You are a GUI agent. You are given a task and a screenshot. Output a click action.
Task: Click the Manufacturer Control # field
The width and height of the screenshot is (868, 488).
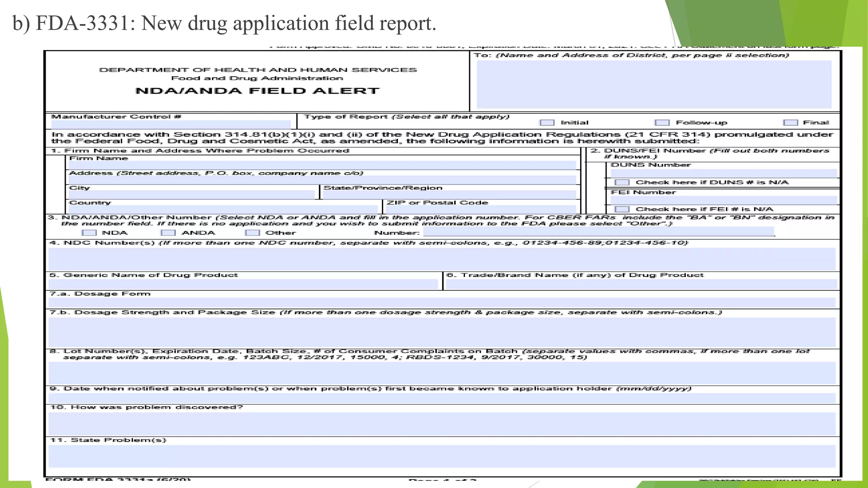click(171, 125)
